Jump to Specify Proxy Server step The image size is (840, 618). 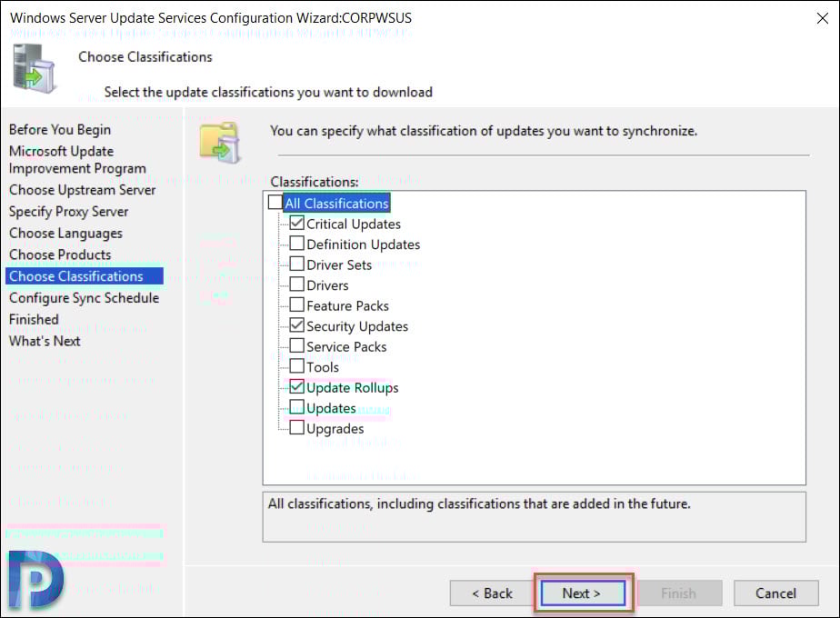68,212
